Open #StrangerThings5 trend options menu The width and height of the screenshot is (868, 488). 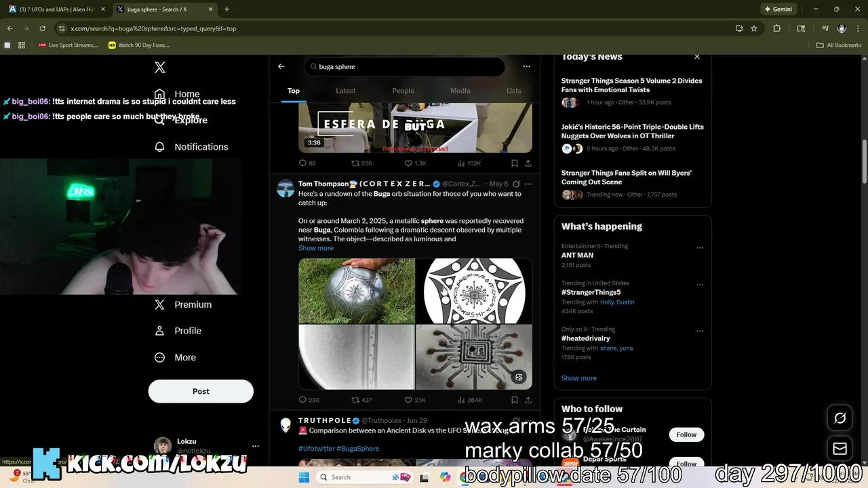click(700, 285)
